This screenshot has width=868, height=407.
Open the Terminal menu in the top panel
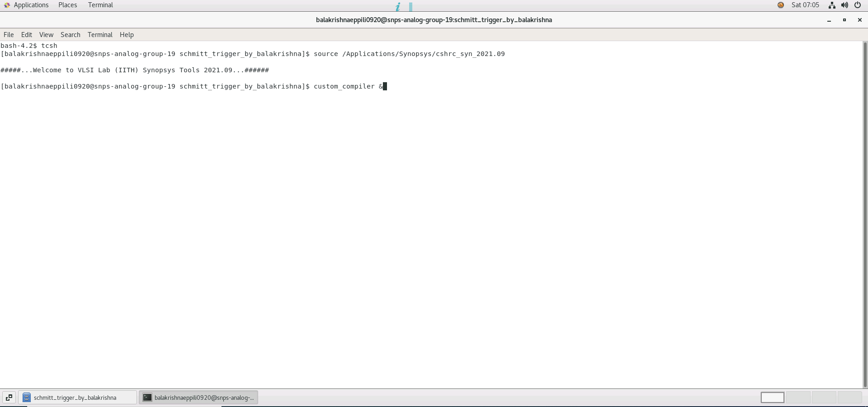100,5
